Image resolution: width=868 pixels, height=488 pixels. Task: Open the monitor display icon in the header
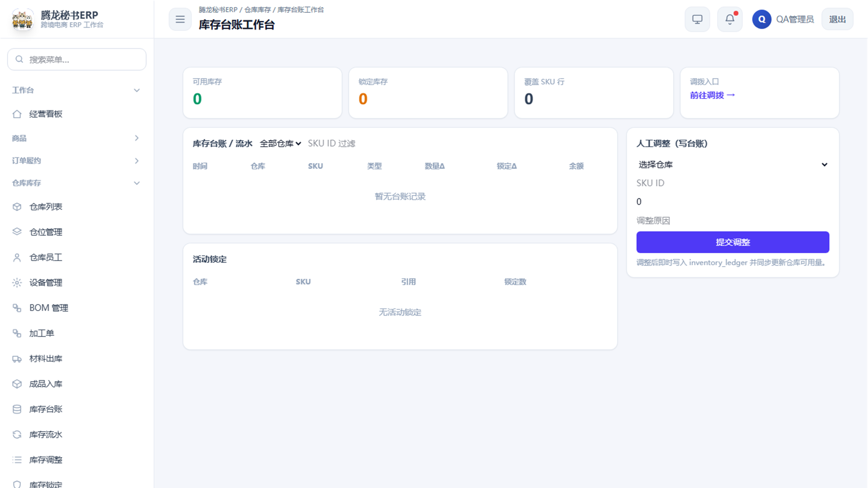click(x=697, y=19)
